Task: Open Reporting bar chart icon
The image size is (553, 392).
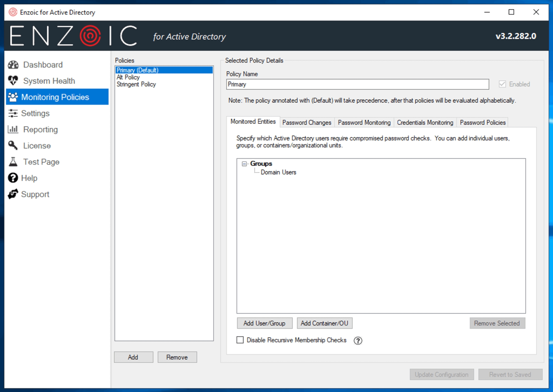Action: tap(13, 129)
